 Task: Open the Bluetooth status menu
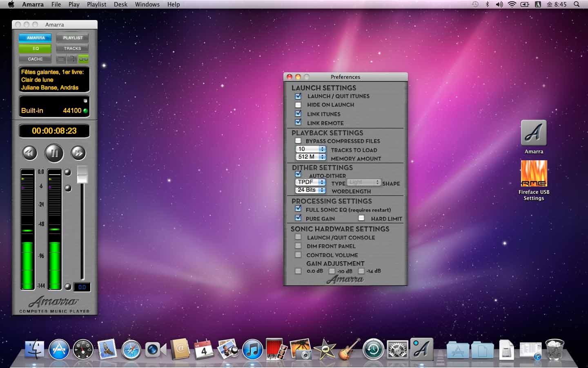487,4
